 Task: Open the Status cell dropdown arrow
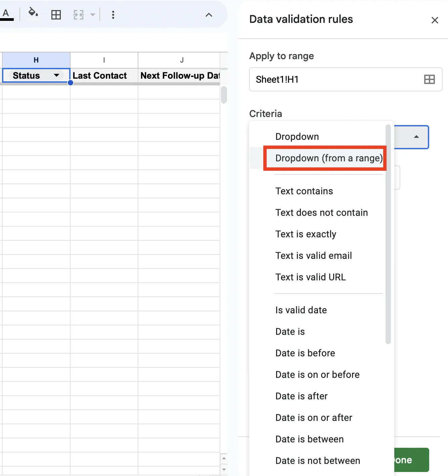[x=56, y=75]
